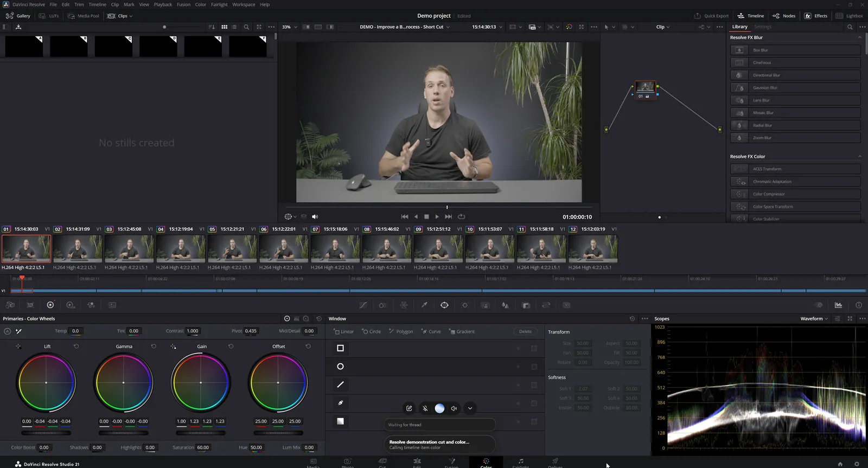Reset the Offset color wheel
The width and height of the screenshot is (868, 468).
point(308,346)
